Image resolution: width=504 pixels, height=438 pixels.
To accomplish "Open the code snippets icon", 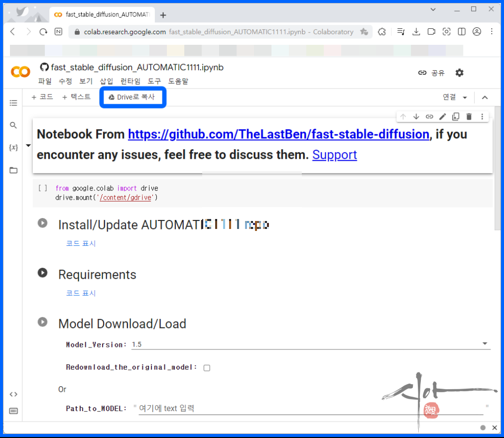I will coord(13,394).
